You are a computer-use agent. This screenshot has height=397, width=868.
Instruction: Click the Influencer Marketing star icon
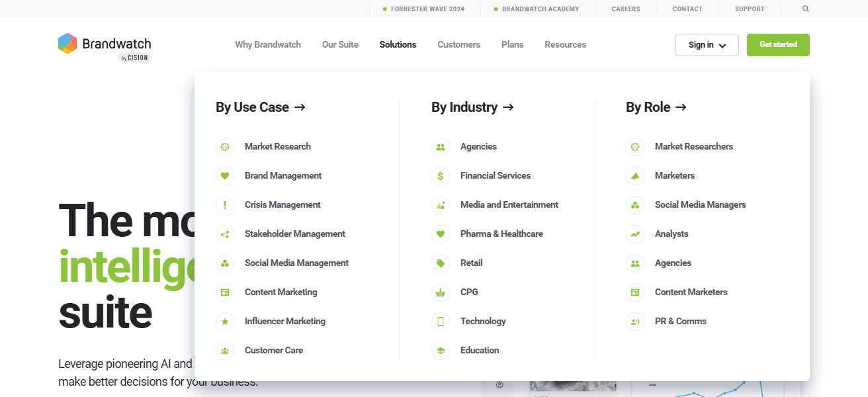tap(225, 322)
